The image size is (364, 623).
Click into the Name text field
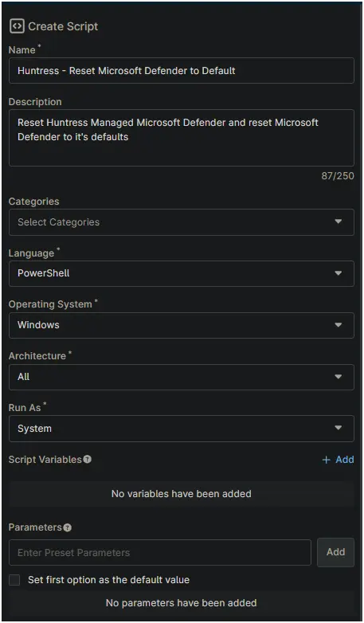click(182, 71)
